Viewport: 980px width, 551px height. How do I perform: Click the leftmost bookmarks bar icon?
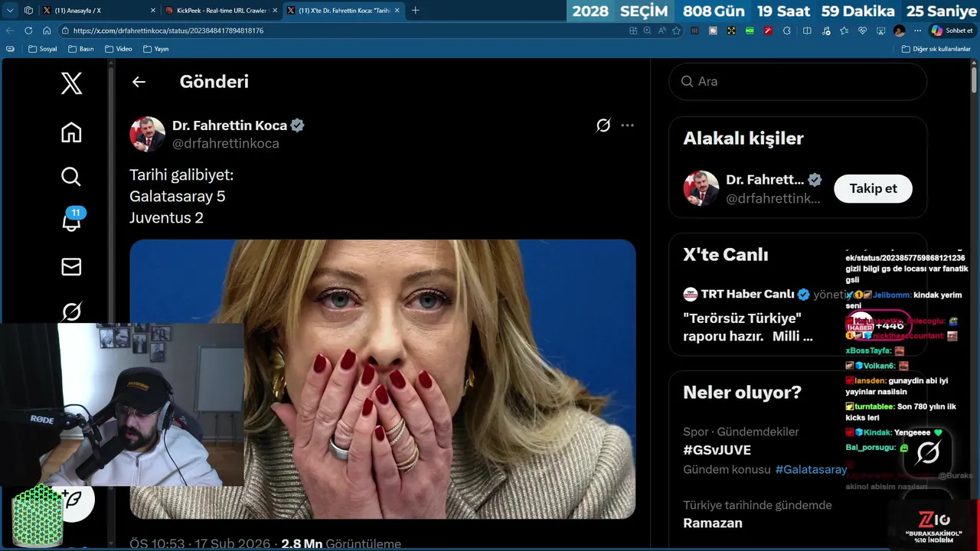10,49
